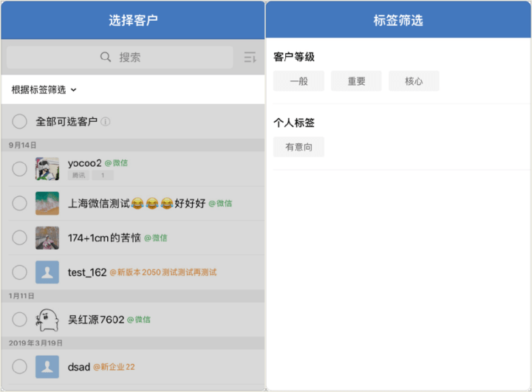Click the avatar of 上海微信测试

(x=47, y=203)
